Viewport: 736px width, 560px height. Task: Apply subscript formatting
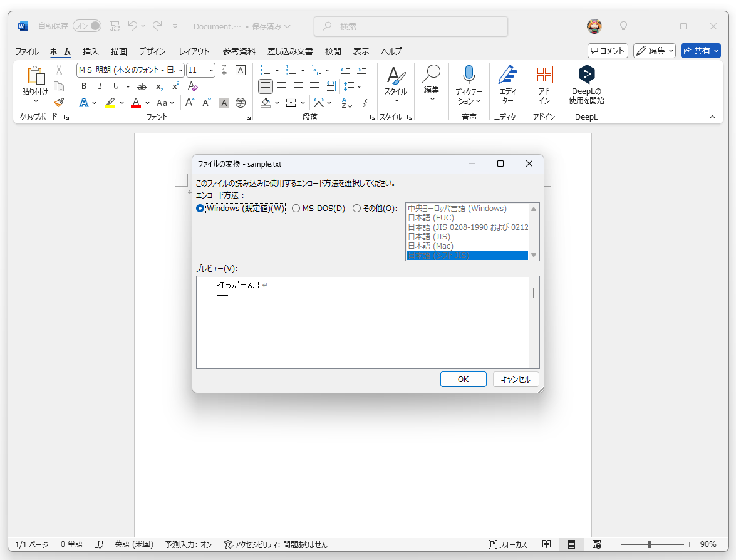pos(158,86)
